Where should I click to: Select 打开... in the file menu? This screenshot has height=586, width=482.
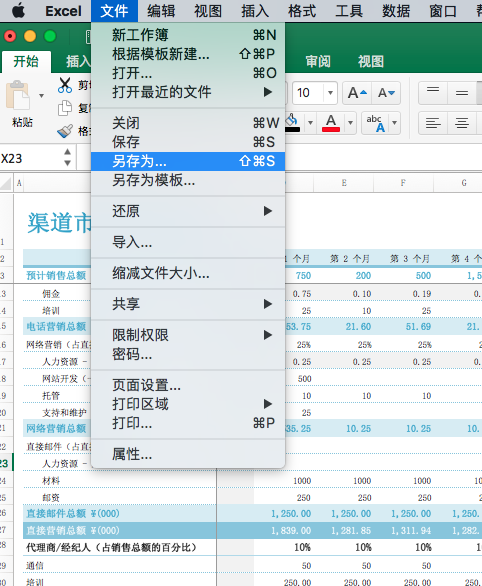pyautogui.click(x=188, y=73)
